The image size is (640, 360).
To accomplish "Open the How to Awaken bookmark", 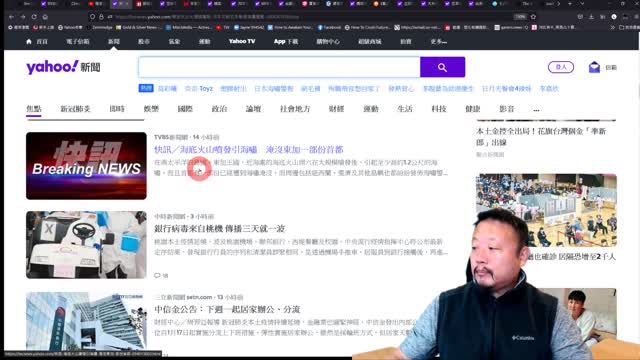I will [290, 27].
